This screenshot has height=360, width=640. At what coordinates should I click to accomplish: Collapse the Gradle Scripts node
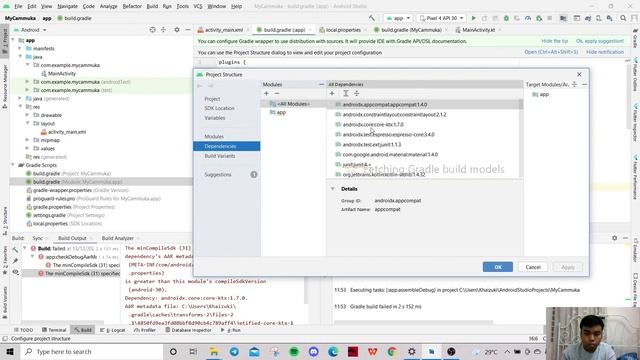pos(13,165)
